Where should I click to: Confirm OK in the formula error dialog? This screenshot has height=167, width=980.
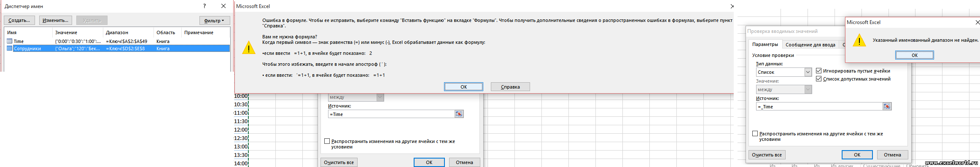pos(463,87)
